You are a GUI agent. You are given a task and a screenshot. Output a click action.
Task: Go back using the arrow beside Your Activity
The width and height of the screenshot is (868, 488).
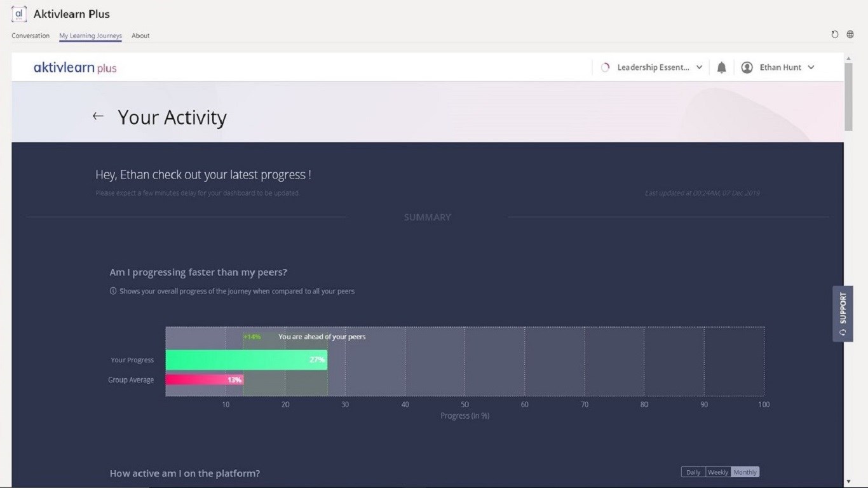98,116
